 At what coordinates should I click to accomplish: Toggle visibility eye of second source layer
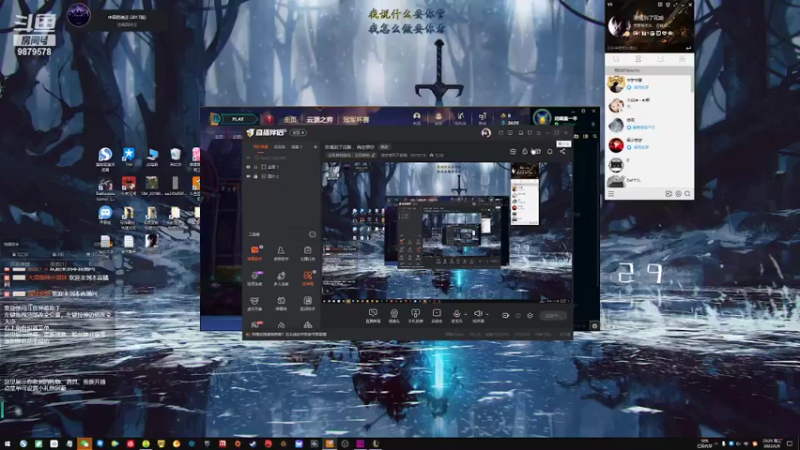[x=248, y=176]
